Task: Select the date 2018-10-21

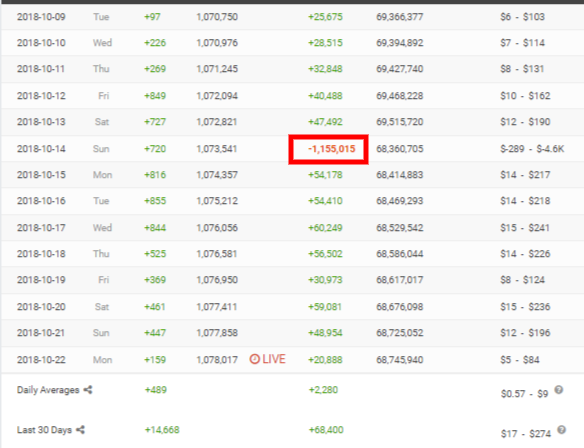Action: click(x=41, y=333)
